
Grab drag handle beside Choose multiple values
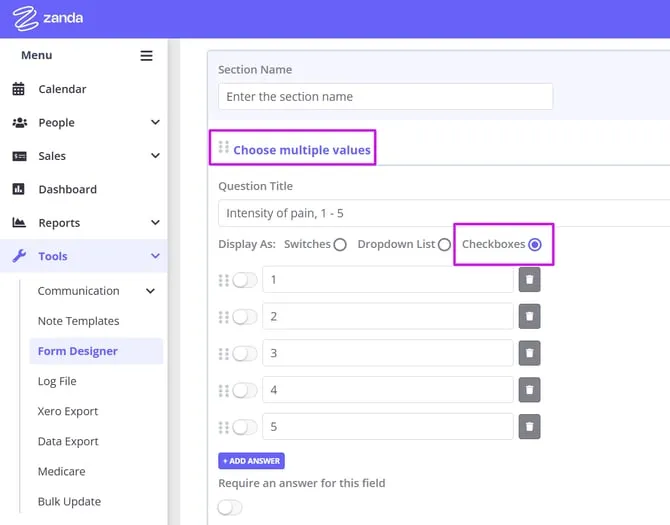click(x=223, y=147)
